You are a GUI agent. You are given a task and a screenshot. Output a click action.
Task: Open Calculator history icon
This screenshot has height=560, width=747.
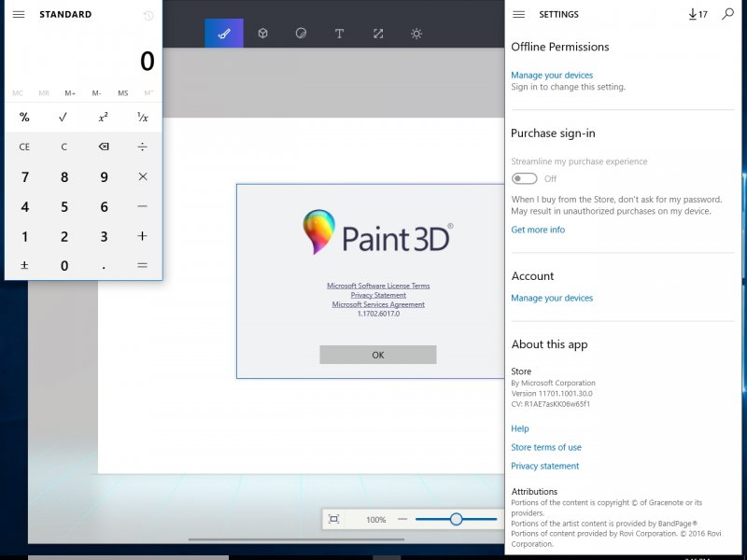[148, 16]
